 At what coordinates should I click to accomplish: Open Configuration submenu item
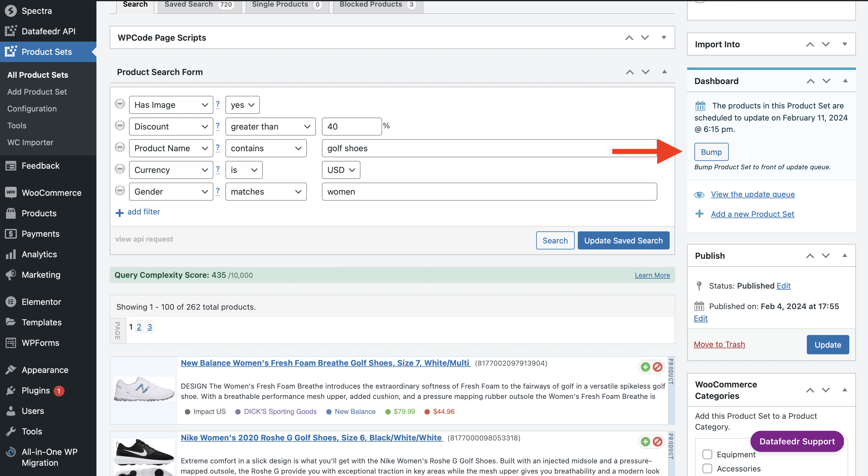point(32,108)
